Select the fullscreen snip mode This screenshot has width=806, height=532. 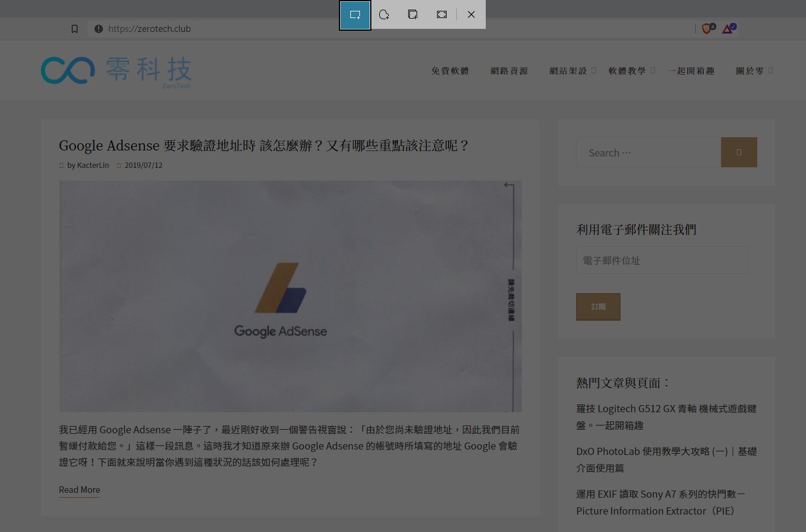pyautogui.click(x=442, y=14)
